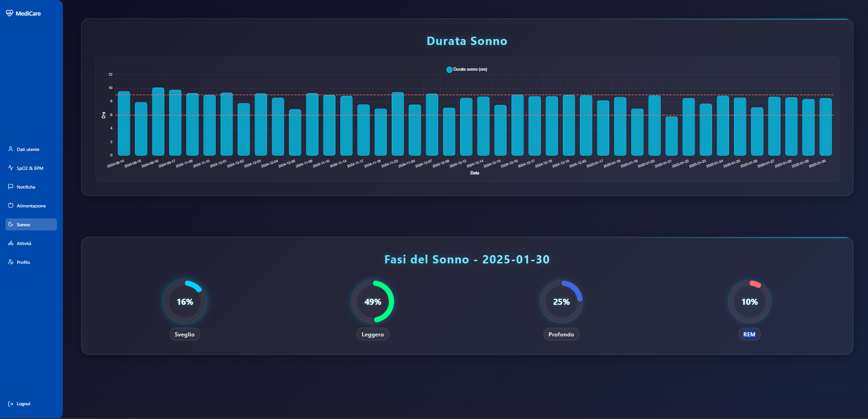Click the Dati utente person icon
868x419 pixels.
(x=11, y=149)
